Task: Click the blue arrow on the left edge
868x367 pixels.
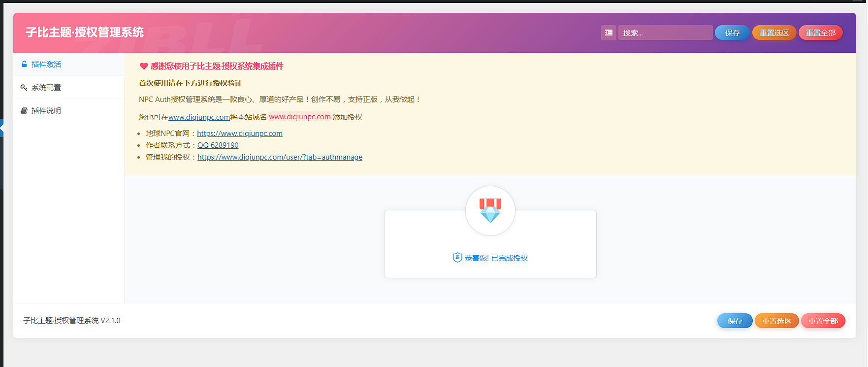Action: coord(2,128)
